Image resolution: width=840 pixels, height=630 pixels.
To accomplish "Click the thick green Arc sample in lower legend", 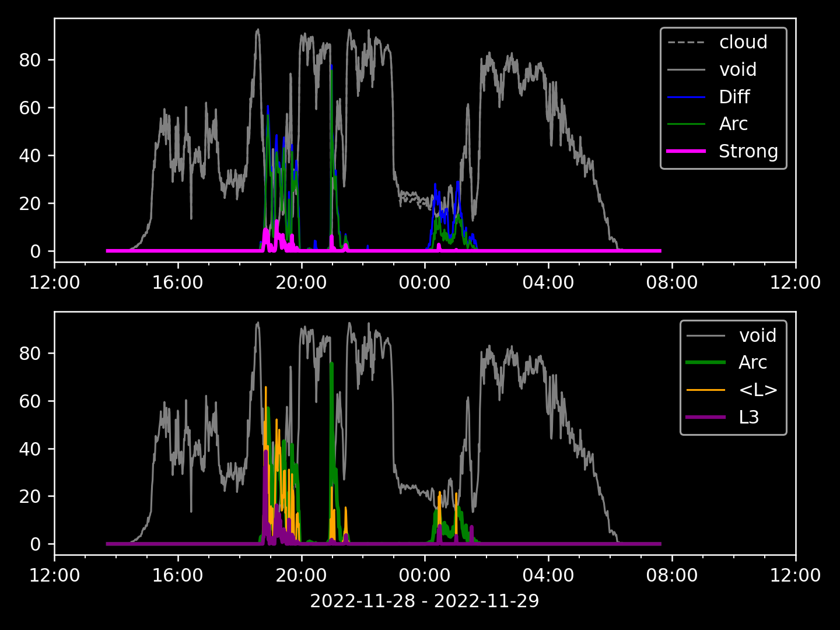I will [x=706, y=362].
